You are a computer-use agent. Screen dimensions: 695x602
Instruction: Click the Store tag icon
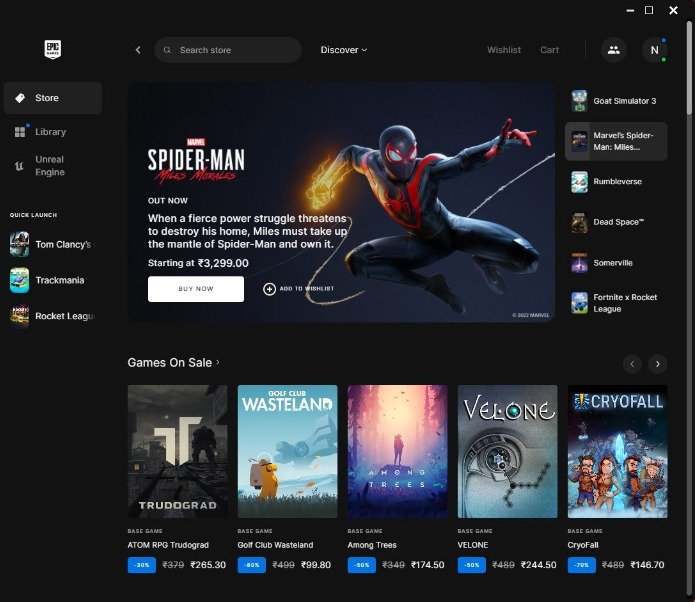[x=20, y=98]
